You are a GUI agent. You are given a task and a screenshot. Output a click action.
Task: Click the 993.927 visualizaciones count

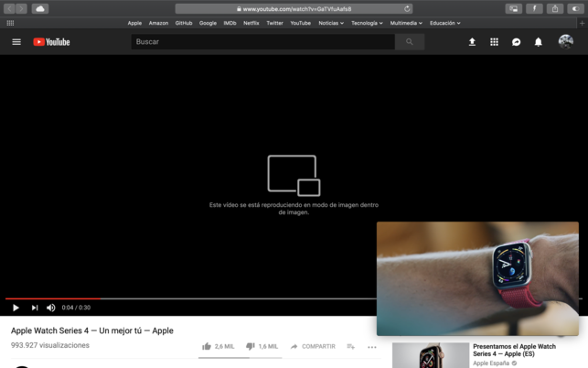50,345
